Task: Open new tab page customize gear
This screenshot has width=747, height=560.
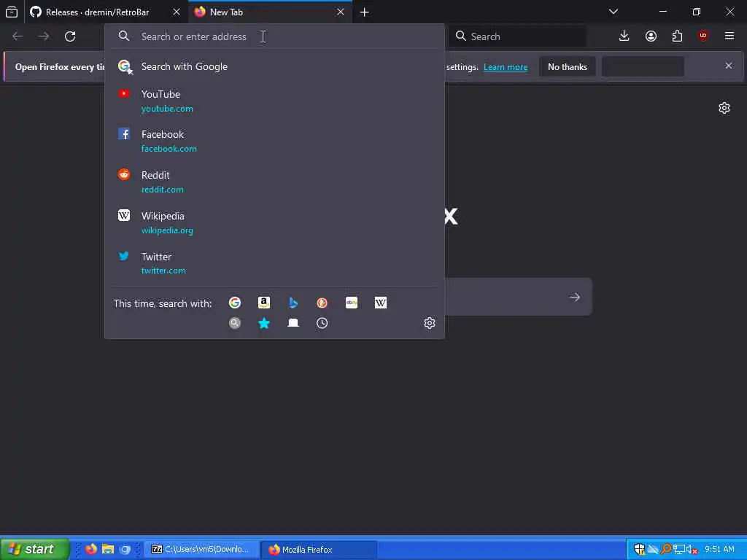Action: click(724, 108)
